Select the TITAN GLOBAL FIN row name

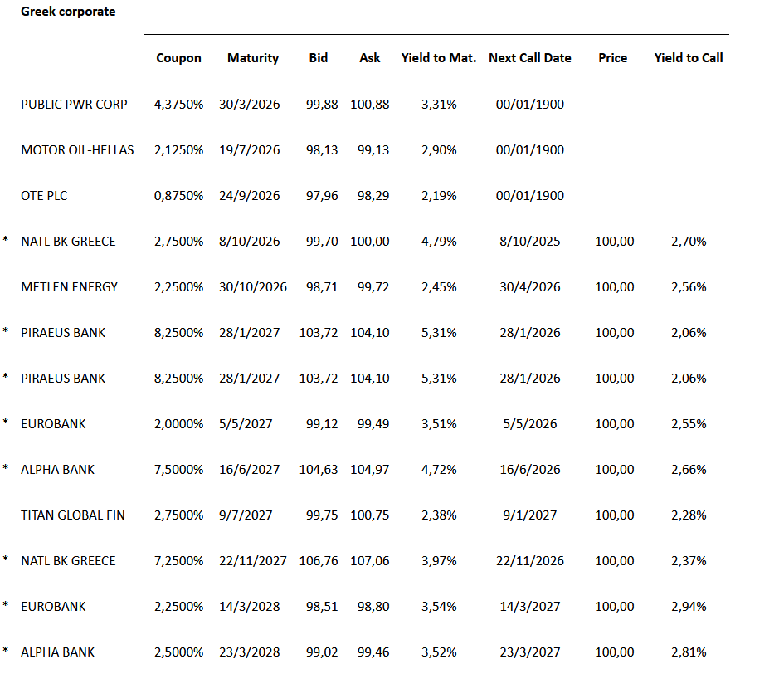coord(73,515)
